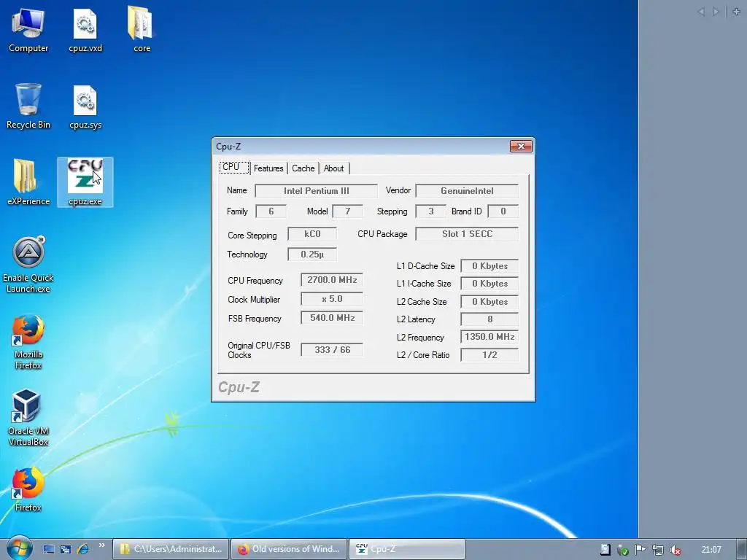Click the Stepping value 3
This screenshot has width=747, height=560.
coord(430,211)
